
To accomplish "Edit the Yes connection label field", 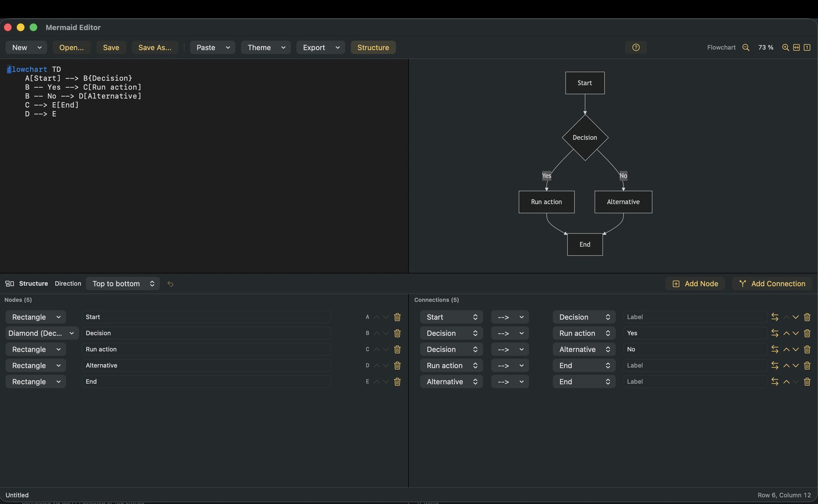I will (x=695, y=333).
